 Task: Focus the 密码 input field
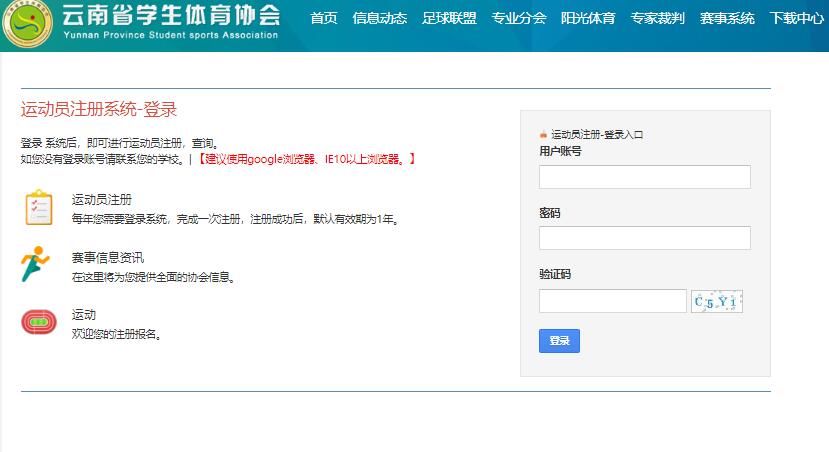(x=644, y=238)
